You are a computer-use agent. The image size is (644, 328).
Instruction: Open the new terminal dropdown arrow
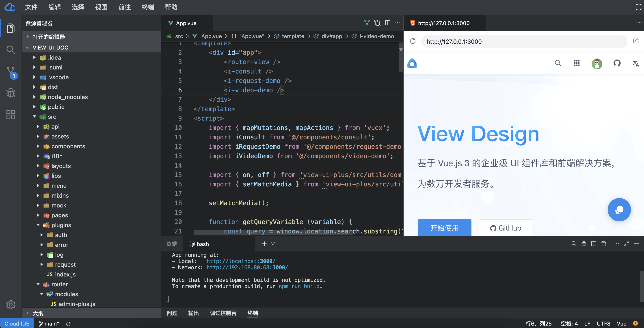pyautogui.click(x=273, y=244)
